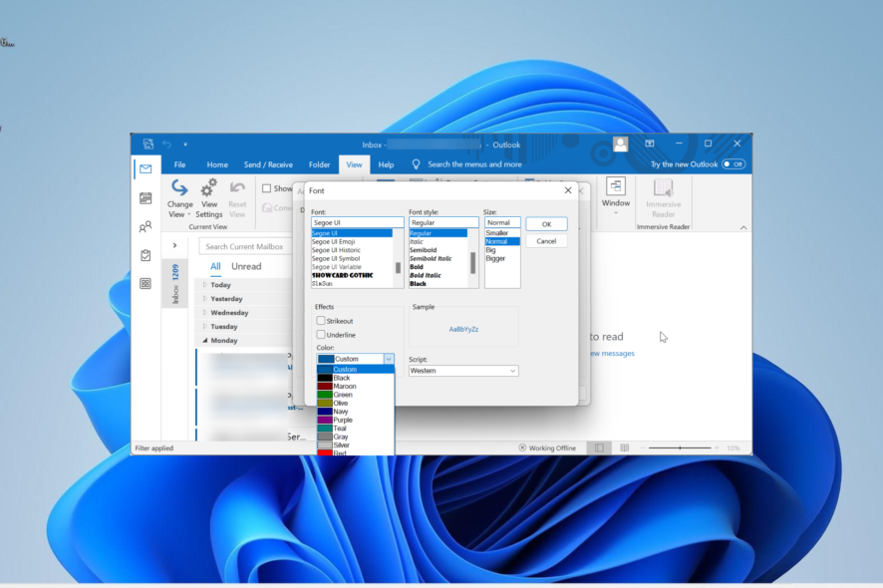Viewport: 883px width, 588px height.
Task: Choose Black color swatch
Action: click(325, 378)
